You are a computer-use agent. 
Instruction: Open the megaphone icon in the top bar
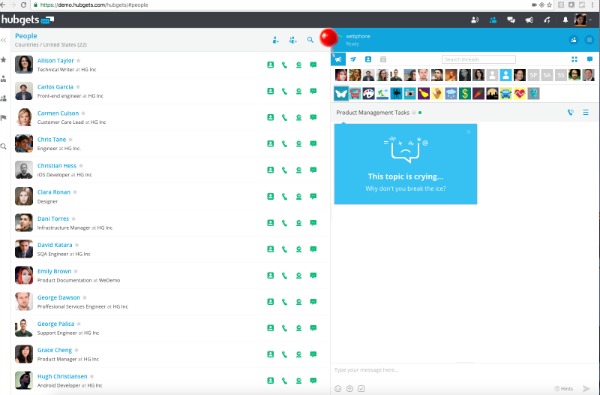529,20
